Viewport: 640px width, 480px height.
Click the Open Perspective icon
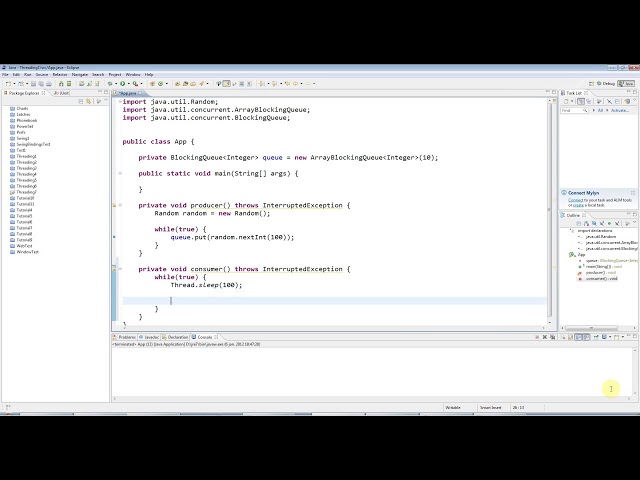[x=591, y=84]
